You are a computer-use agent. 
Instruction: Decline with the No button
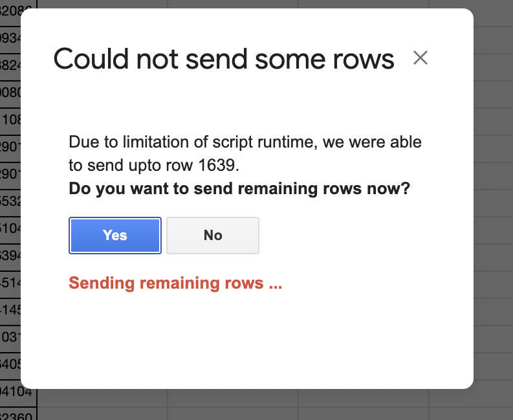(213, 236)
